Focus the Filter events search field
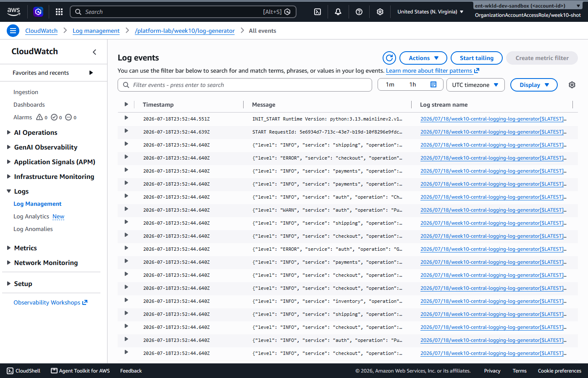The image size is (588, 378). [245, 85]
